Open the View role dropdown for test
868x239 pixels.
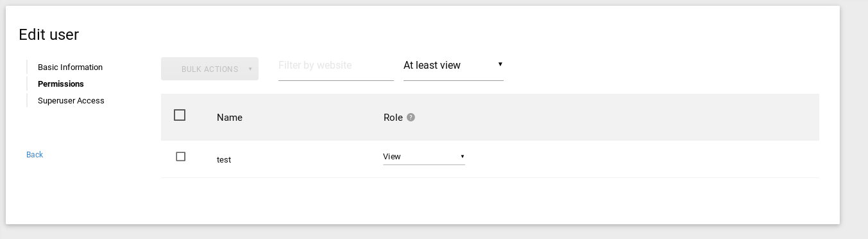pos(424,157)
